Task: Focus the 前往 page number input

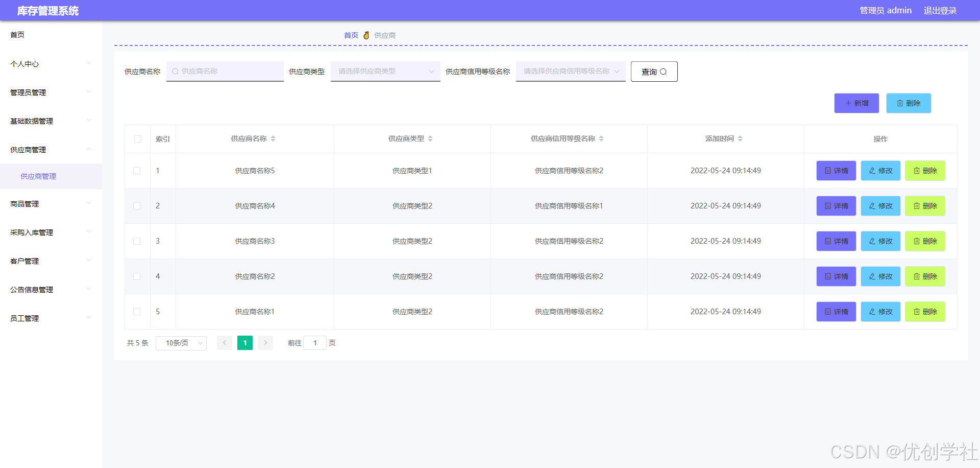Action: pos(315,343)
